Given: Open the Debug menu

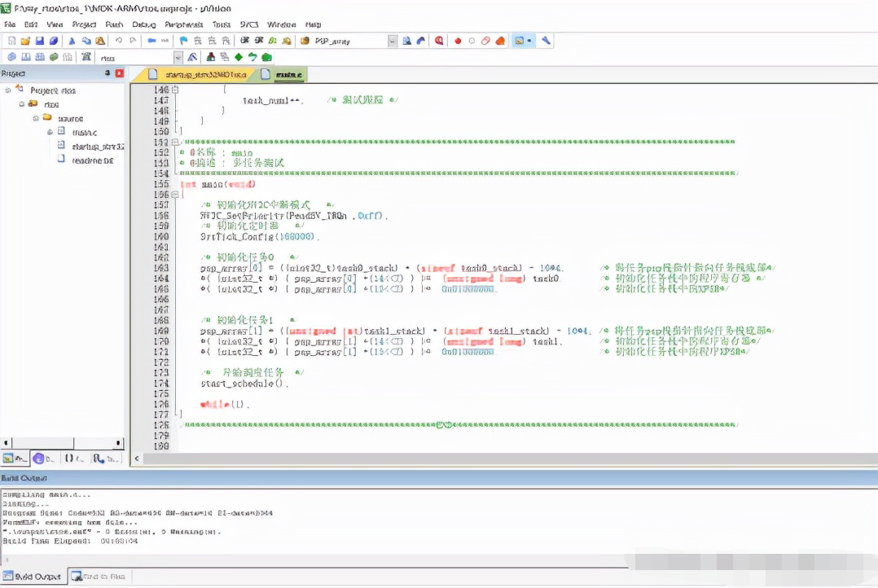Looking at the screenshot, I should pos(143,25).
